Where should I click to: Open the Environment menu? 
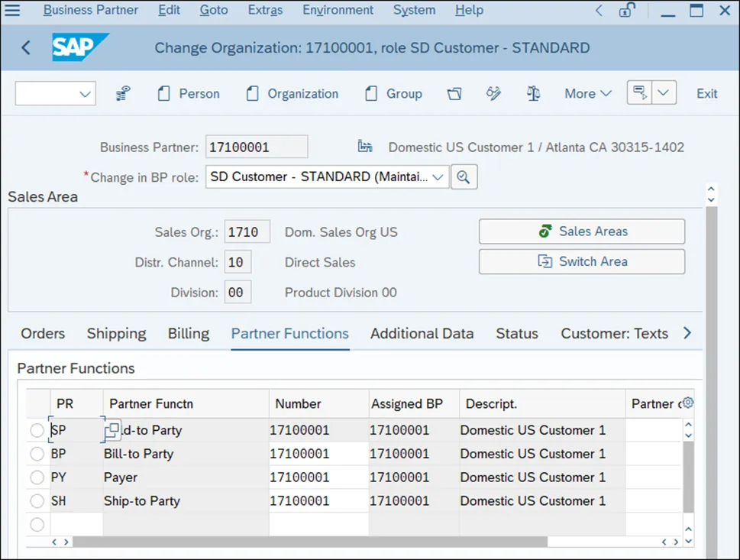pyautogui.click(x=338, y=10)
